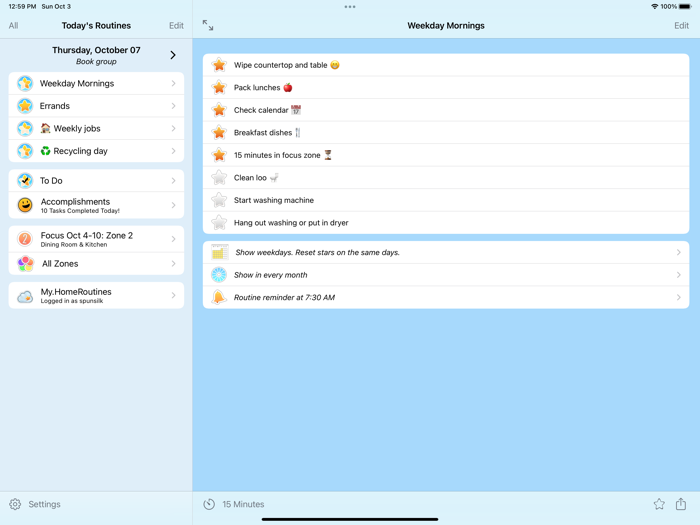Toggle star for Check calendar task

(x=219, y=110)
